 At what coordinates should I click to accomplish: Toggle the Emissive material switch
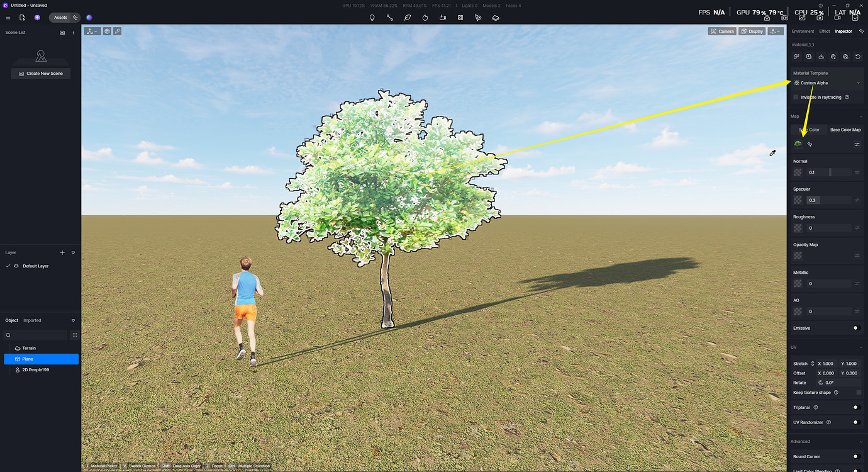855,328
